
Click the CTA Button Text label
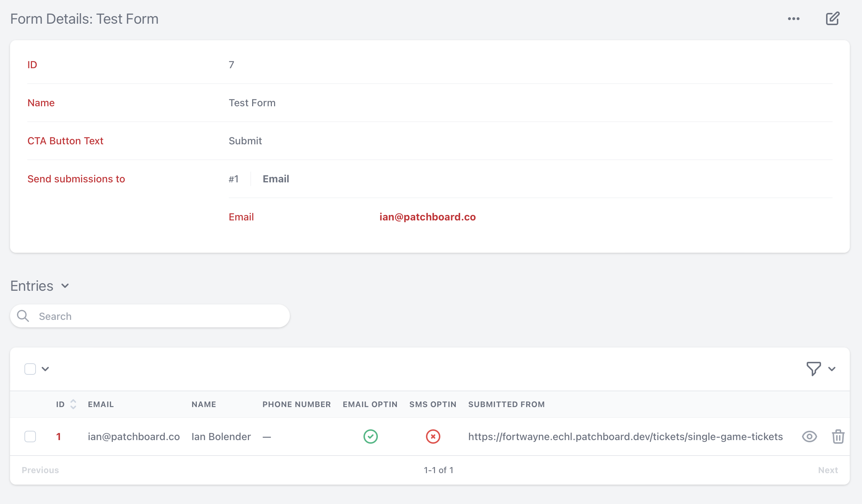pyautogui.click(x=65, y=141)
